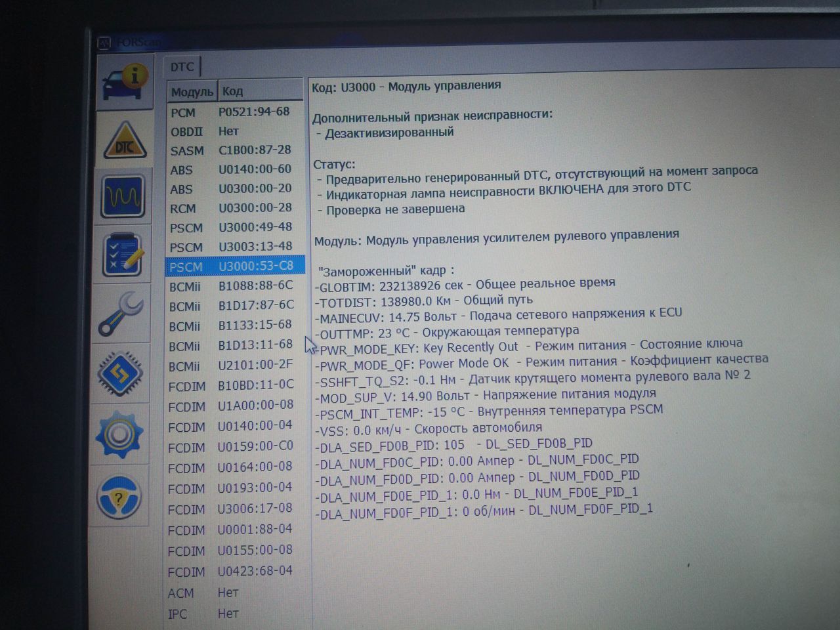Sort by the Код column header
Viewport: 840px width, 630px height.
(261, 91)
